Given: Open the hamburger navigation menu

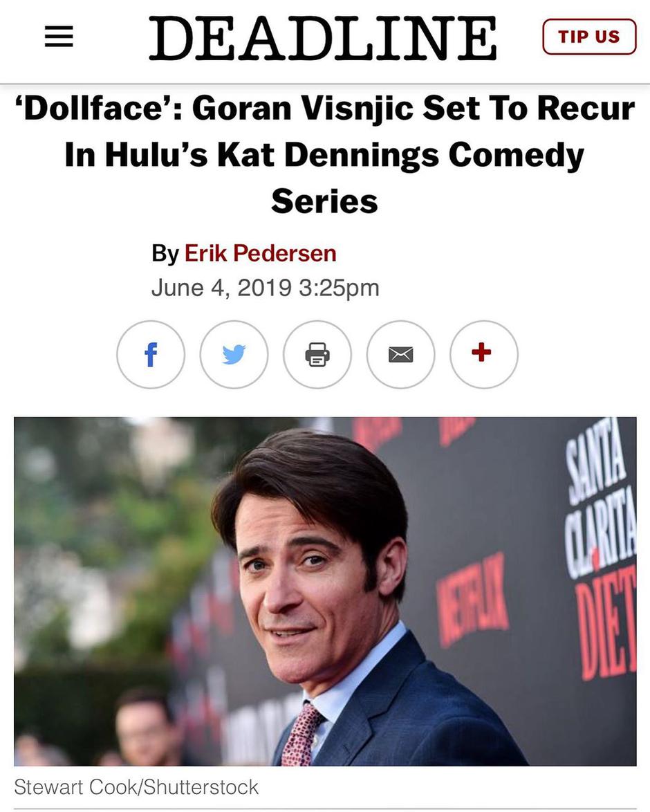Looking at the screenshot, I should click(59, 37).
